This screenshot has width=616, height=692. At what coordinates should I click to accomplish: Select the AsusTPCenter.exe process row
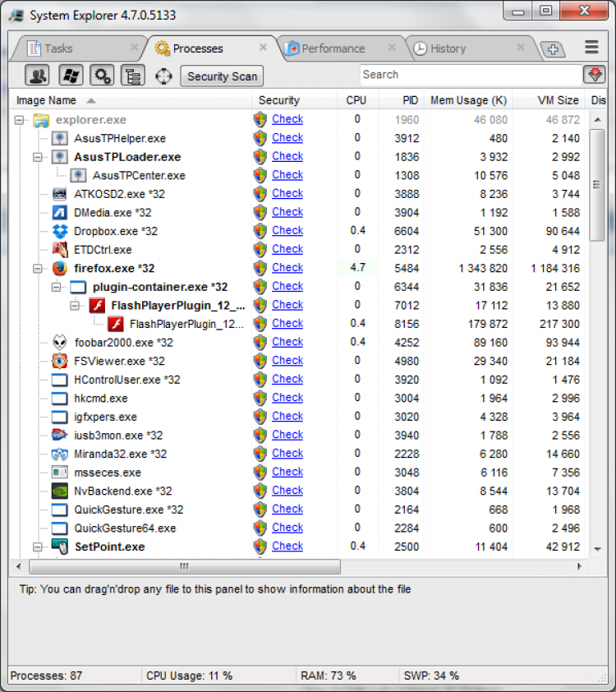(x=298, y=176)
